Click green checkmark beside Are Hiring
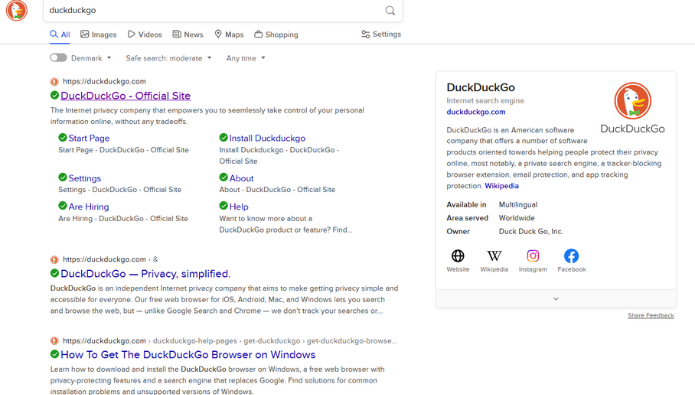Viewport: 695px width, 395px height. pyautogui.click(x=62, y=206)
